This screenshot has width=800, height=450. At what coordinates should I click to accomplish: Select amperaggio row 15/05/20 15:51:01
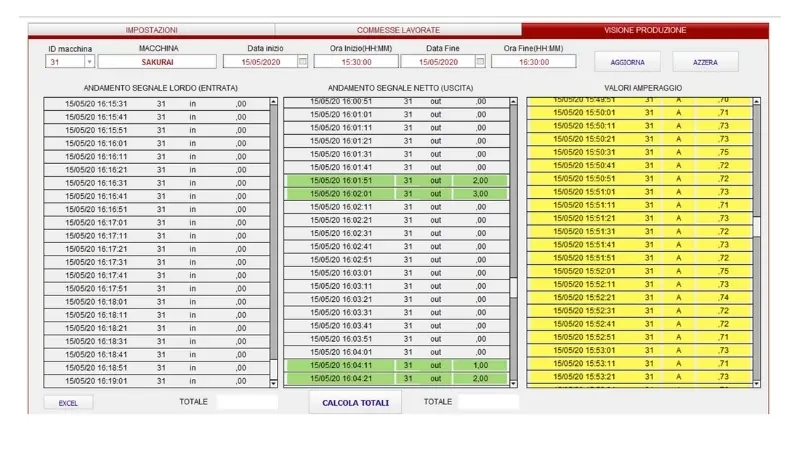pyautogui.click(x=640, y=192)
